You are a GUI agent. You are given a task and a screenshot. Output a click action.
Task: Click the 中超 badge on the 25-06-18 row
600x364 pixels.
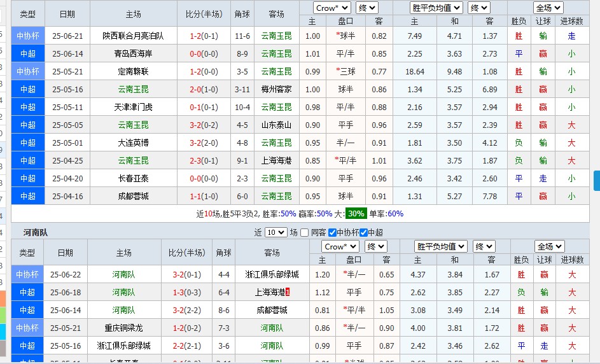(27, 292)
